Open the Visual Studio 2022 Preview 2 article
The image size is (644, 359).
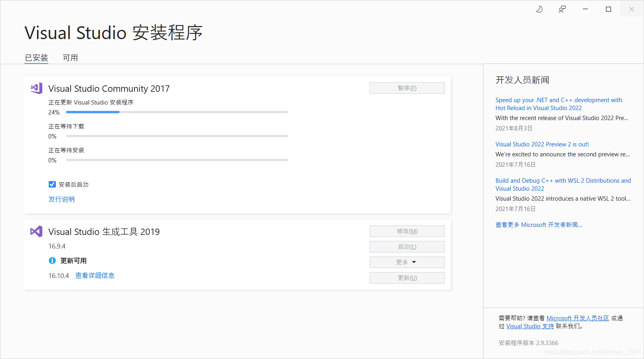pos(542,144)
